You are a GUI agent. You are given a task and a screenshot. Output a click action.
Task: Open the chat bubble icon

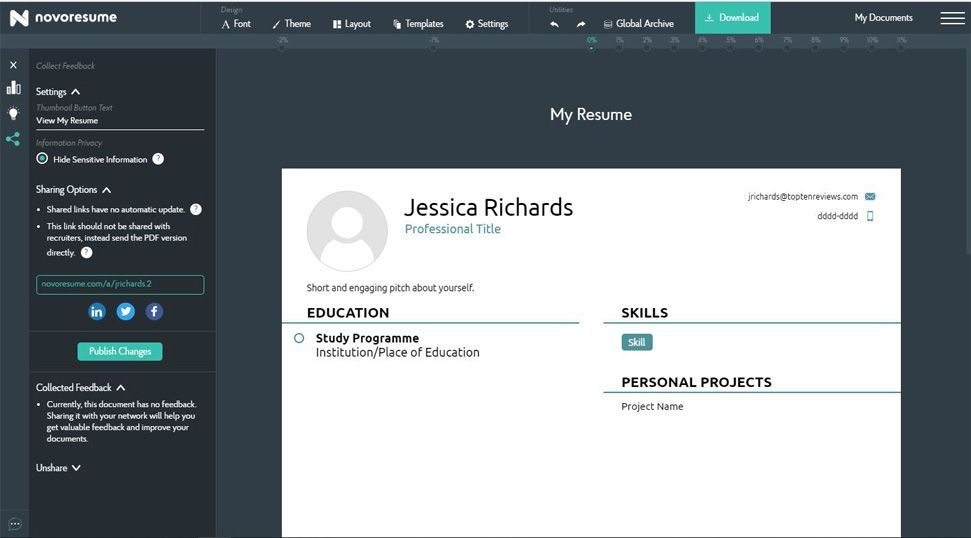[15, 524]
